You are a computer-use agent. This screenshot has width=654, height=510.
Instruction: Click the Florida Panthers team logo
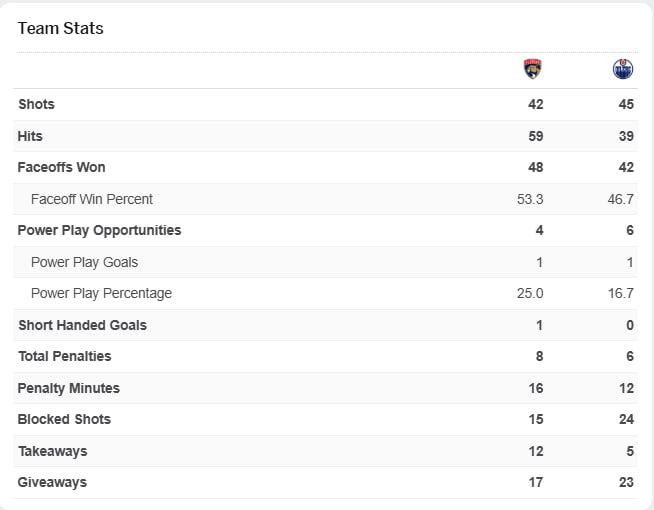click(x=533, y=69)
